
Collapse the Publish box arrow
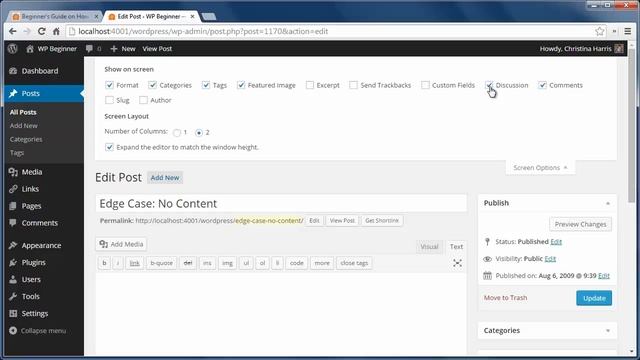[x=608, y=203]
